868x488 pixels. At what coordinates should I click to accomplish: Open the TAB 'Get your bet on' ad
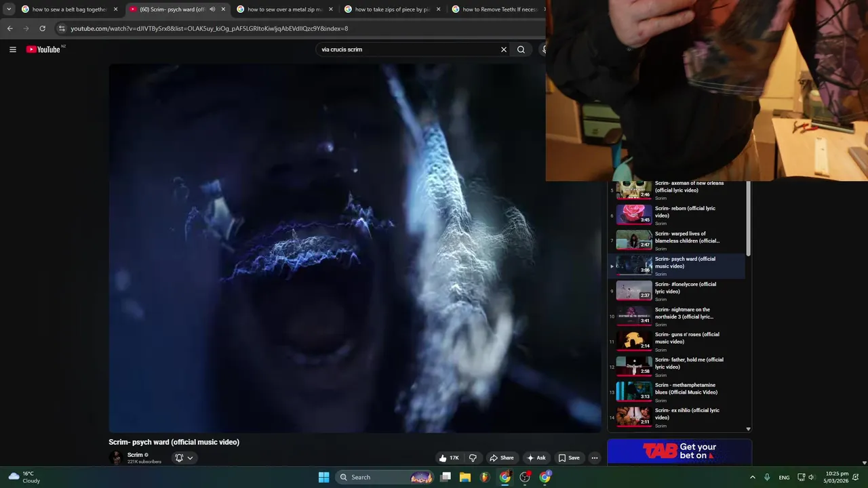click(679, 451)
